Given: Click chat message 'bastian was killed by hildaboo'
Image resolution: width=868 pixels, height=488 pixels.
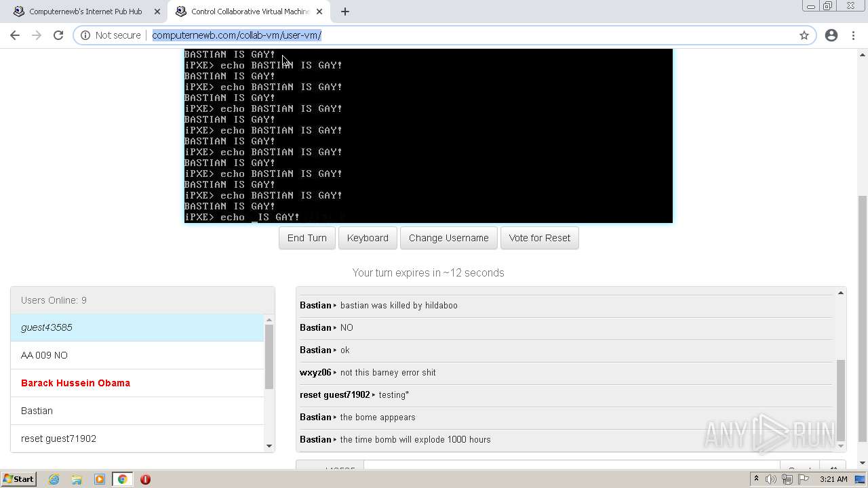Looking at the screenshot, I should click(x=399, y=305).
